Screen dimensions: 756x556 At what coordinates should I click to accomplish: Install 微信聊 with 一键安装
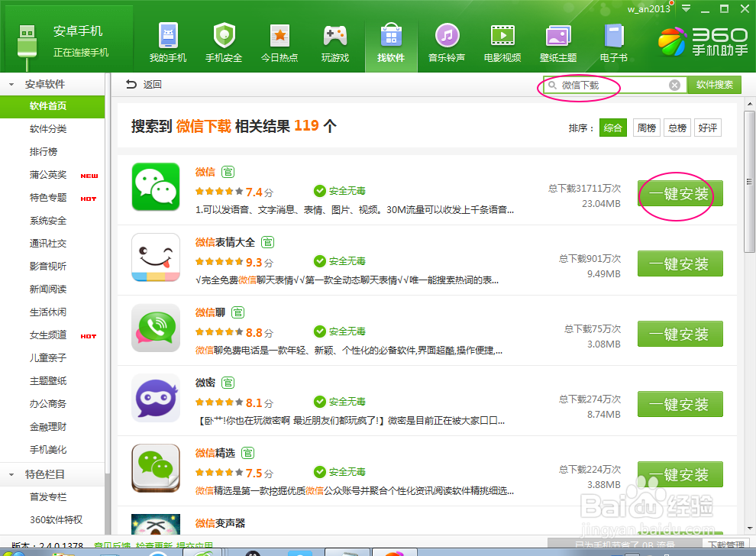680,335
